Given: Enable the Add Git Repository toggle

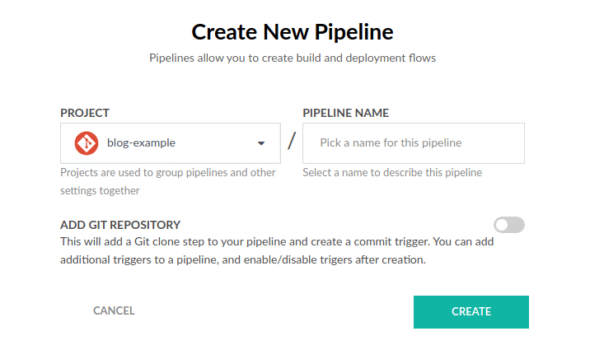Looking at the screenshot, I should tap(508, 225).
